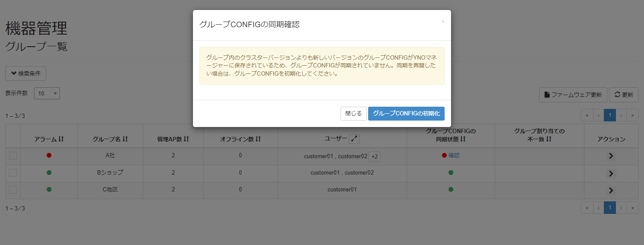The image size is (644, 245).
Task: Click the 確認 link in A社 row
Action: [454, 156]
